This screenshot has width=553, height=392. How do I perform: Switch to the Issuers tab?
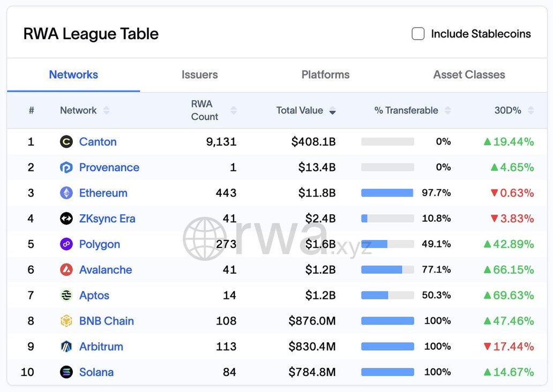coord(199,75)
